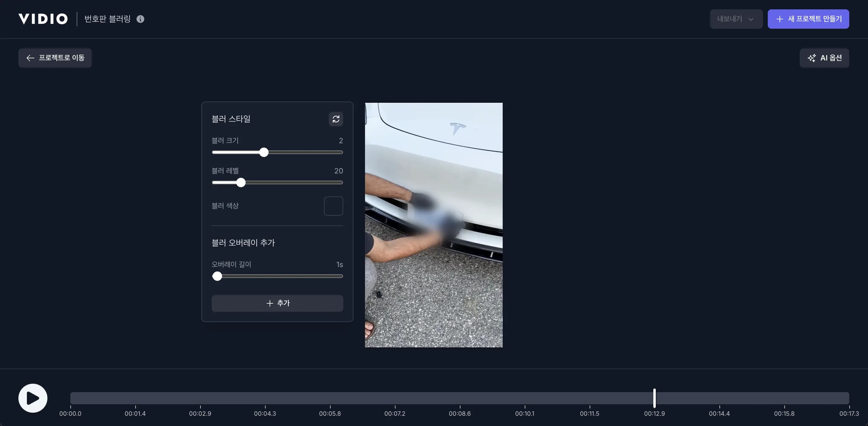Click the back arrow on 프로젝트로 이동
This screenshot has height=426, width=868.
tap(30, 58)
